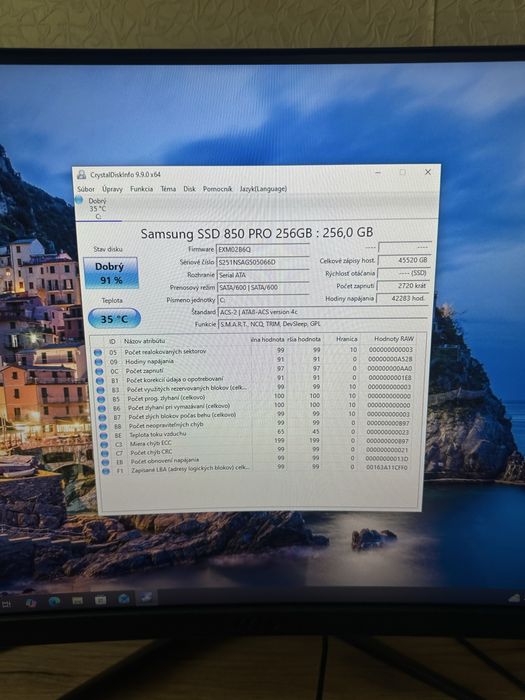Click the Hranica column header

pos(346,339)
